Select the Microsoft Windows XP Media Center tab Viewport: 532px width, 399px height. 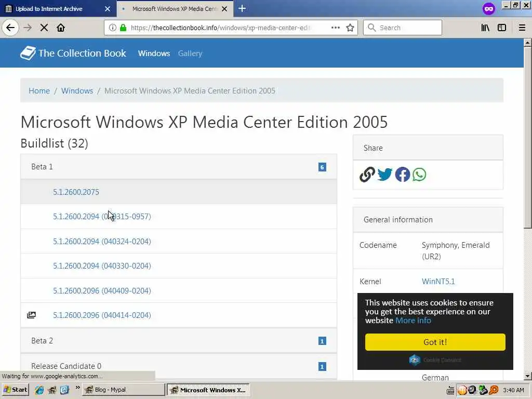tap(175, 9)
